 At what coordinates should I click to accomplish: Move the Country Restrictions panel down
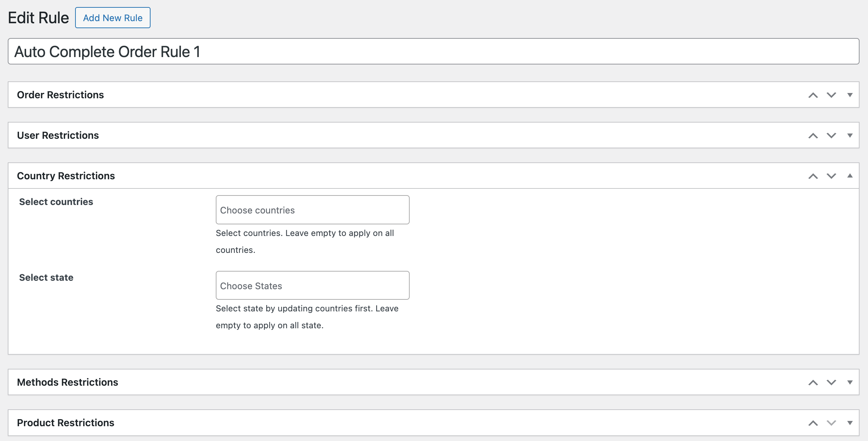(x=831, y=175)
